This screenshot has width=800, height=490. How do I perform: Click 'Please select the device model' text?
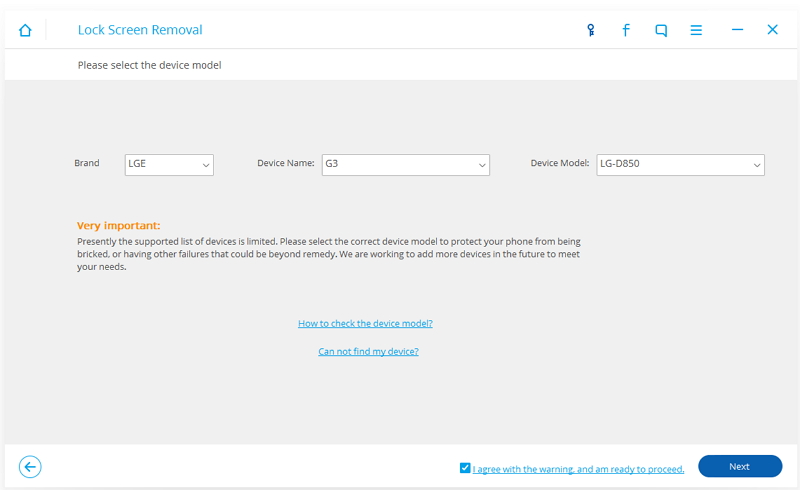pyautogui.click(x=149, y=65)
